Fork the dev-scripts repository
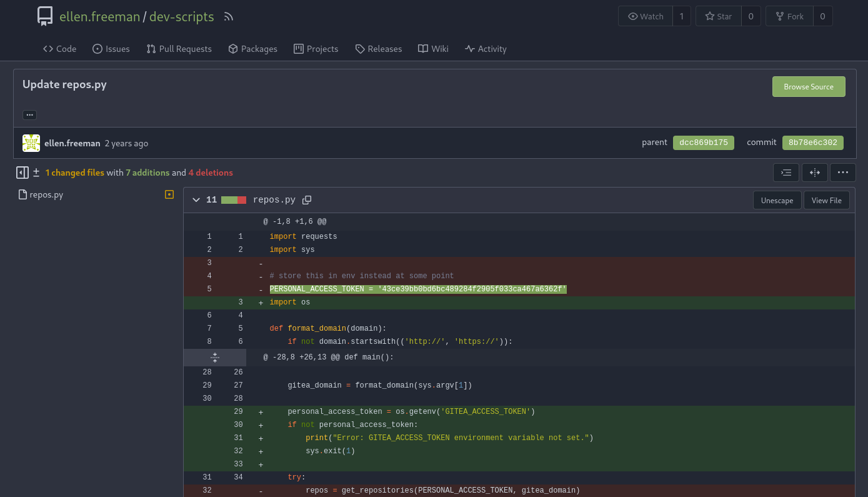868x497 pixels. point(790,16)
